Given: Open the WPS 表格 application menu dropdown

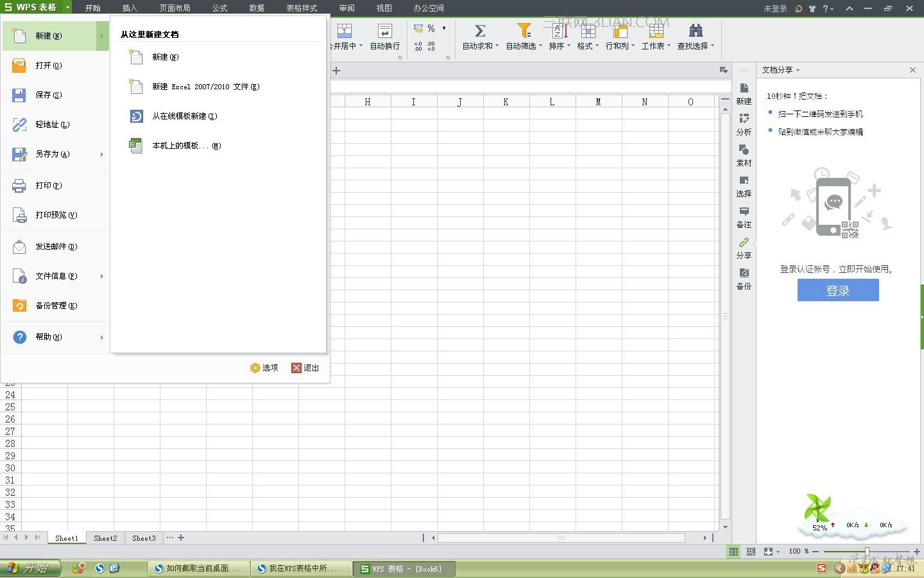Looking at the screenshot, I should click(67, 8).
